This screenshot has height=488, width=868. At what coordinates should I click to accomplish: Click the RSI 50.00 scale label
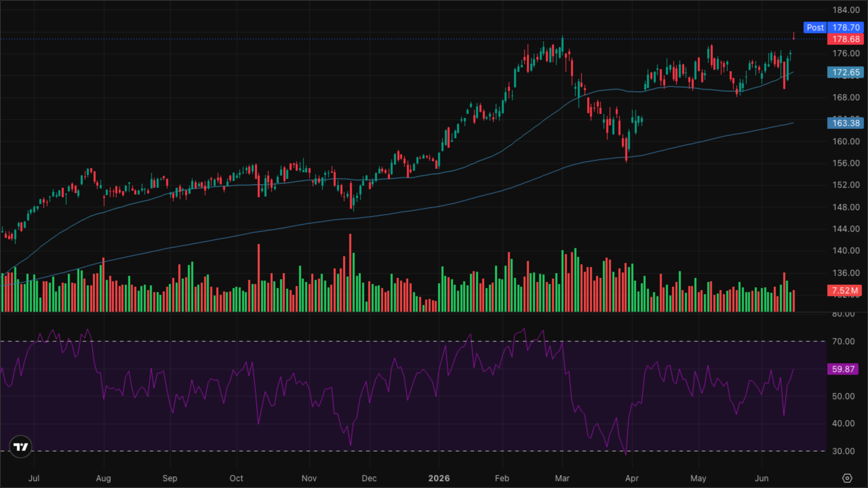click(843, 396)
